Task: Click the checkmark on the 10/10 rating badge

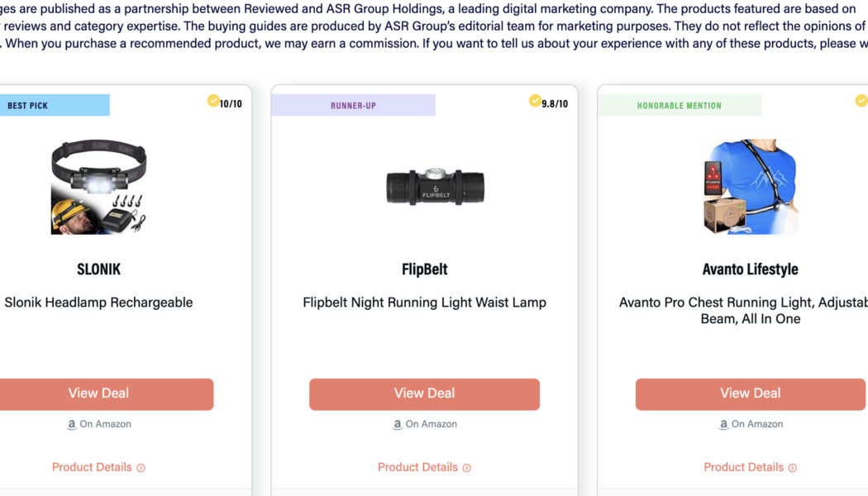Action: tap(213, 100)
